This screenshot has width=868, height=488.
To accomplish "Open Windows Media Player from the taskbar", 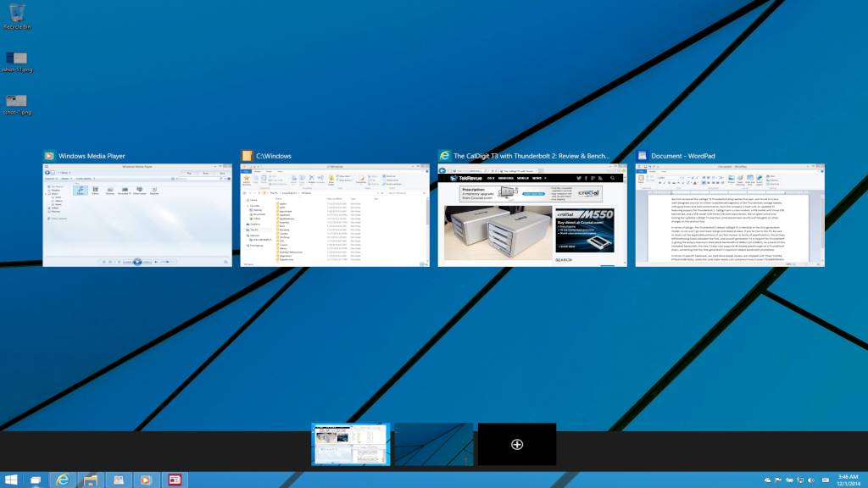I will (x=145, y=480).
